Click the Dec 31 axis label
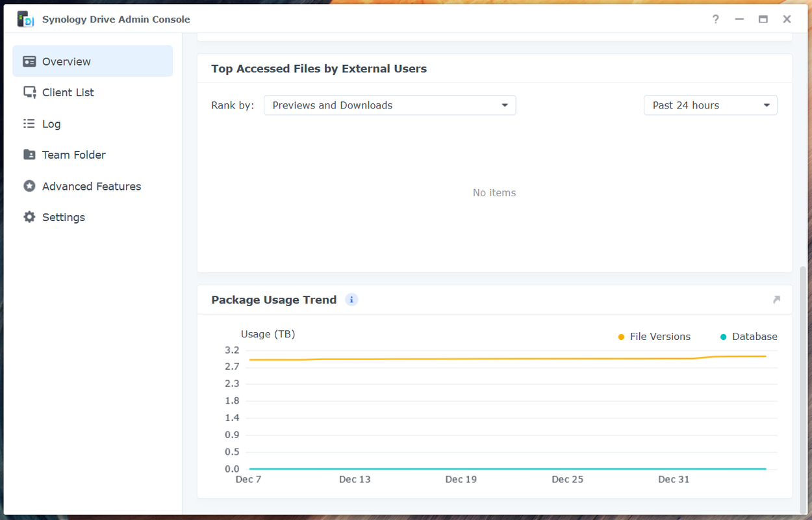812x520 pixels. (x=674, y=480)
